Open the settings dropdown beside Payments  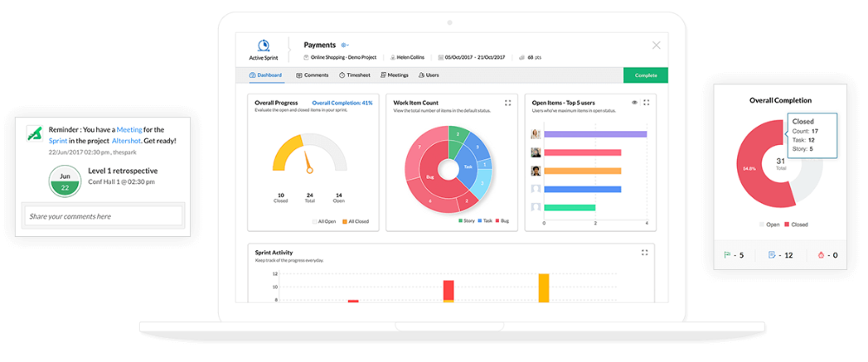(x=345, y=45)
